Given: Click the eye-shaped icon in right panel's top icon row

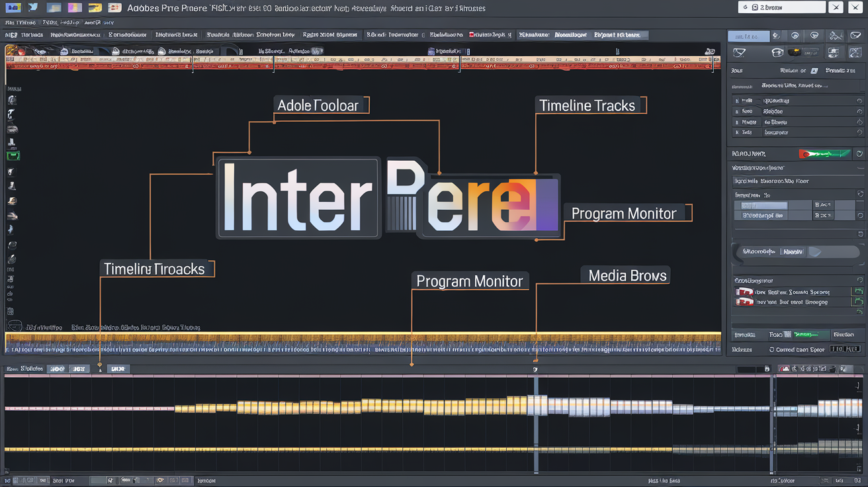Looking at the screenshot, I should tap(795, 36).
